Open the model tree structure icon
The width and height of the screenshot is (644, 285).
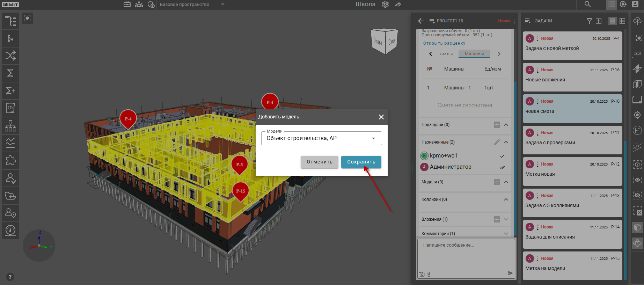tap(10, 21)
